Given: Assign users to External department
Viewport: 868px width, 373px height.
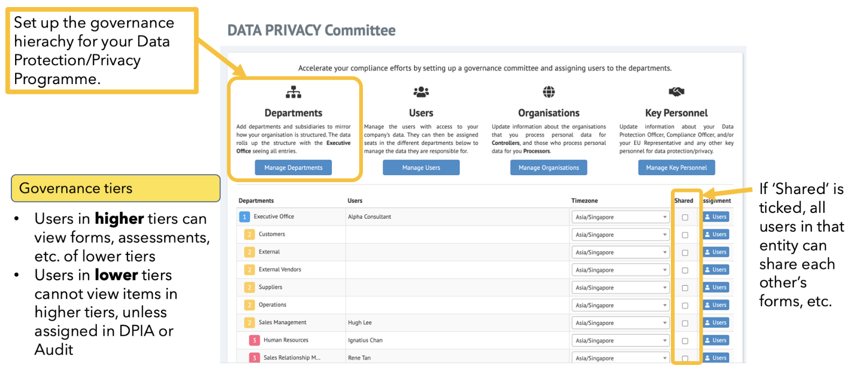Looking at the screenshot, I should click(x=716, y=252).
